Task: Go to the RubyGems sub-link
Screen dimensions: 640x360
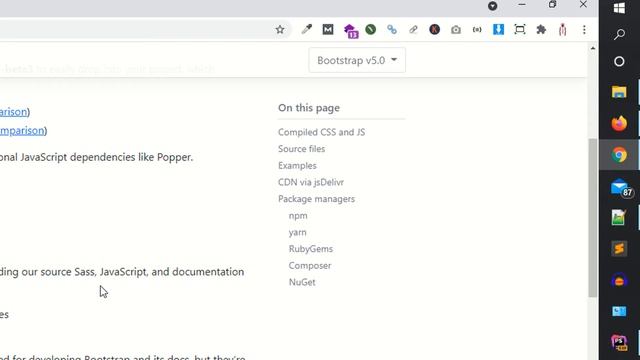Action: point(311,249)
